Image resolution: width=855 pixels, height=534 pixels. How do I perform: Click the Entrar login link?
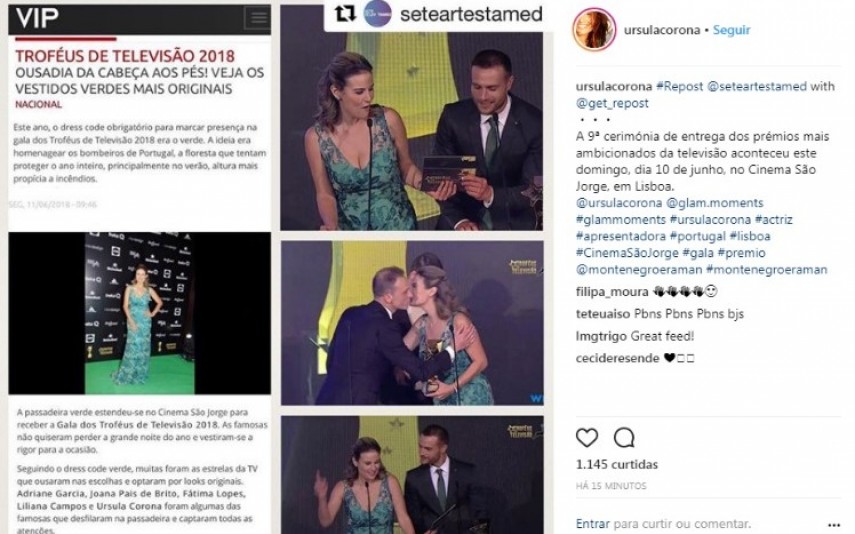tap(592, 524)
